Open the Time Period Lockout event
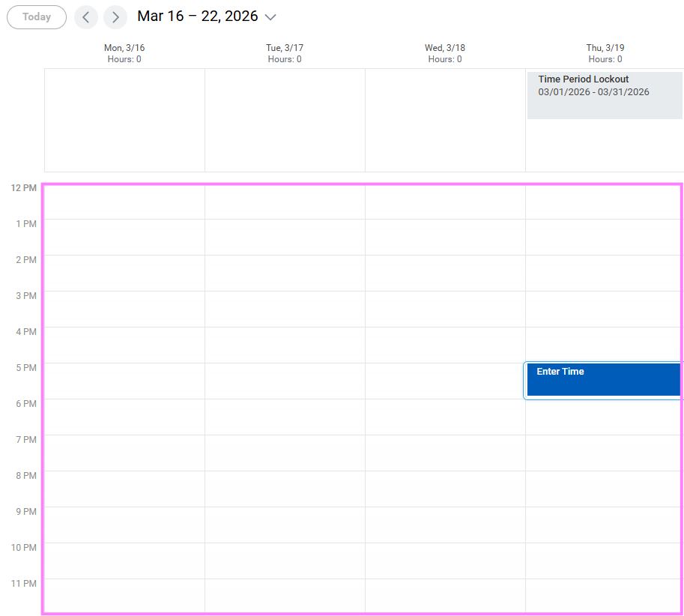684x616 pixels. tap(604, 94)
